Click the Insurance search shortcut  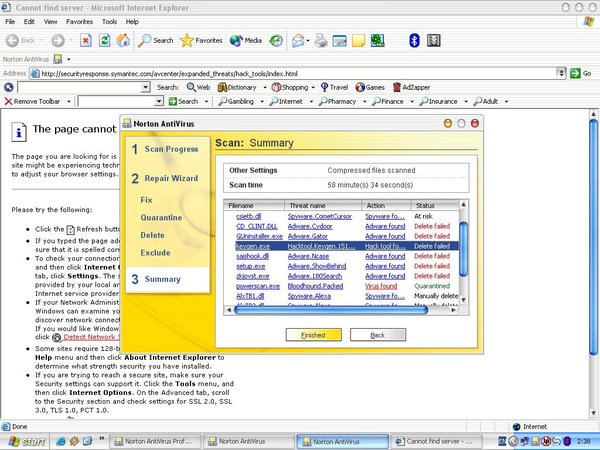pos(439,101)
